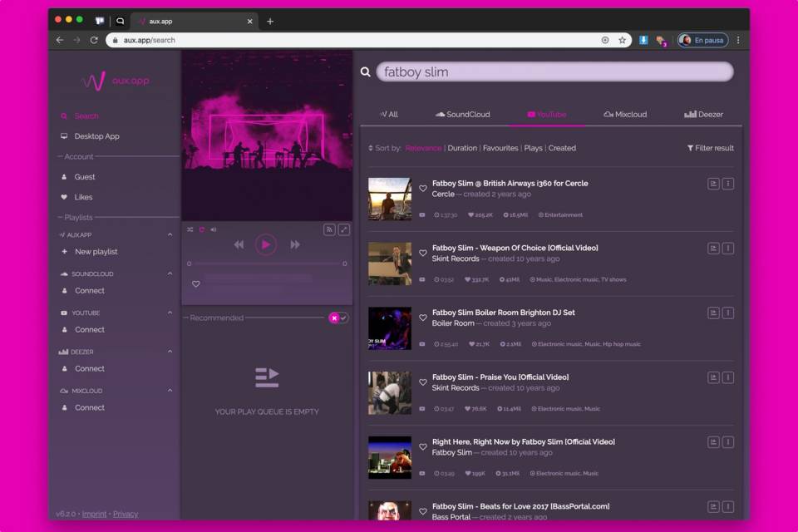Switch to the All results tab

[389, 115]
